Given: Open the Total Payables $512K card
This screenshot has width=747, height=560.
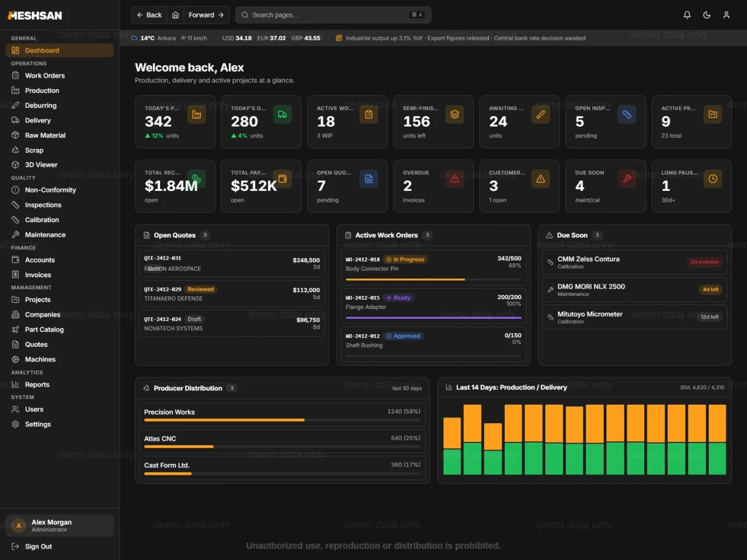Looking at the screenshot, I should 261,186.
